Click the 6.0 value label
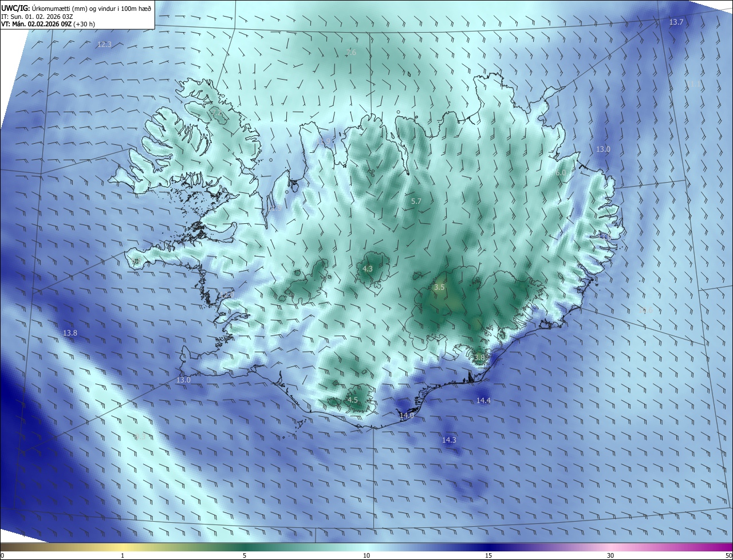Image resolution: width=733 pixels, height=560 pixels. click(561, 172)
